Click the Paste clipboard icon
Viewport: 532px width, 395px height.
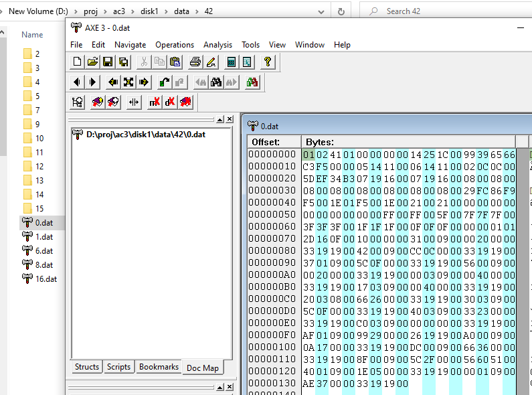[x=175, y=62]
